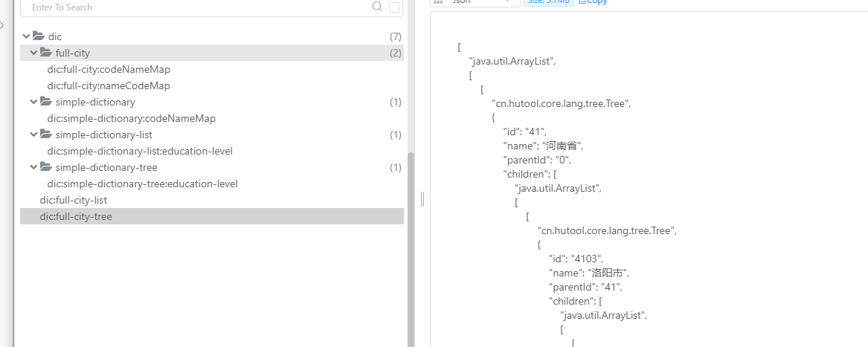Copy the JSON value via Copy link
This screenshot has height=347, width=868.
pos(593,1)
